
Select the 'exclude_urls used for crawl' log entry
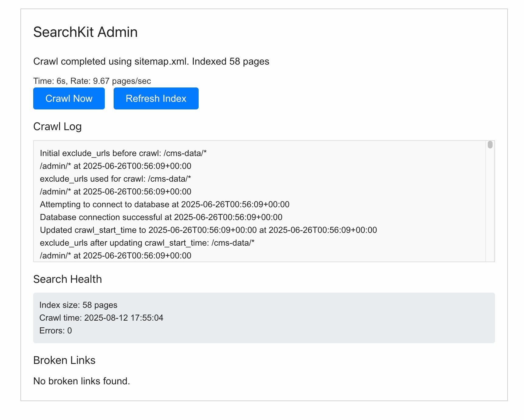115,179
